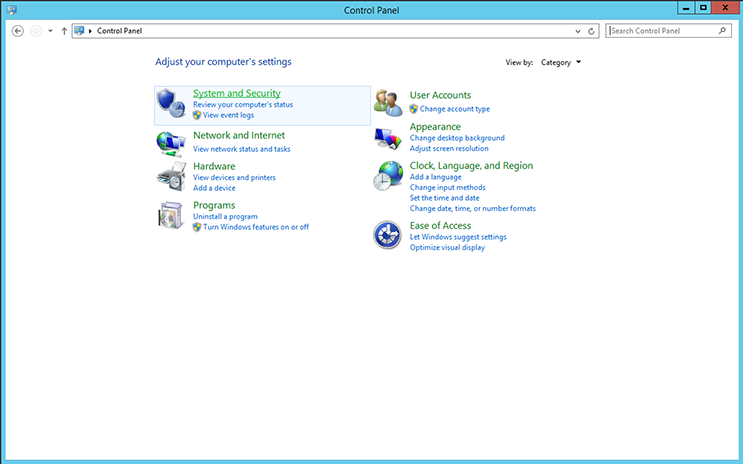Open the recent locations dropdown arrow
Viewport: 743px width, 464px height.
click(50, 31)
